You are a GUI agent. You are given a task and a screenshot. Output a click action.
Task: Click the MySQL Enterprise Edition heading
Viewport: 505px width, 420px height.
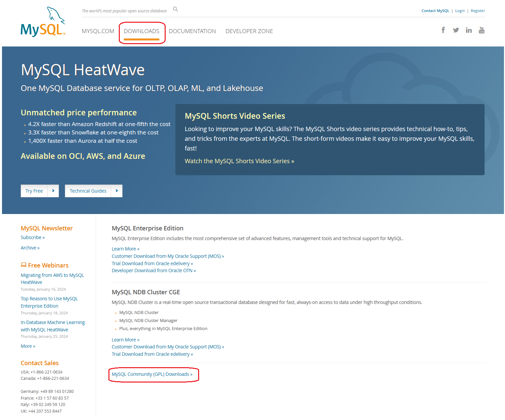tap(148, 228)
